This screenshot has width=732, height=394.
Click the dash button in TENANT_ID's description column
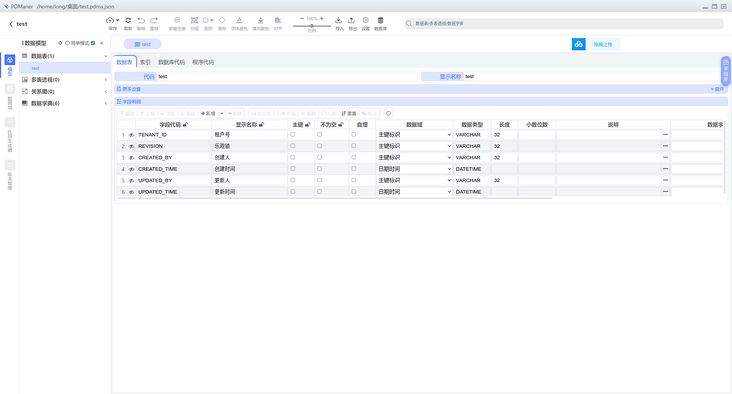tap(665, 134)
